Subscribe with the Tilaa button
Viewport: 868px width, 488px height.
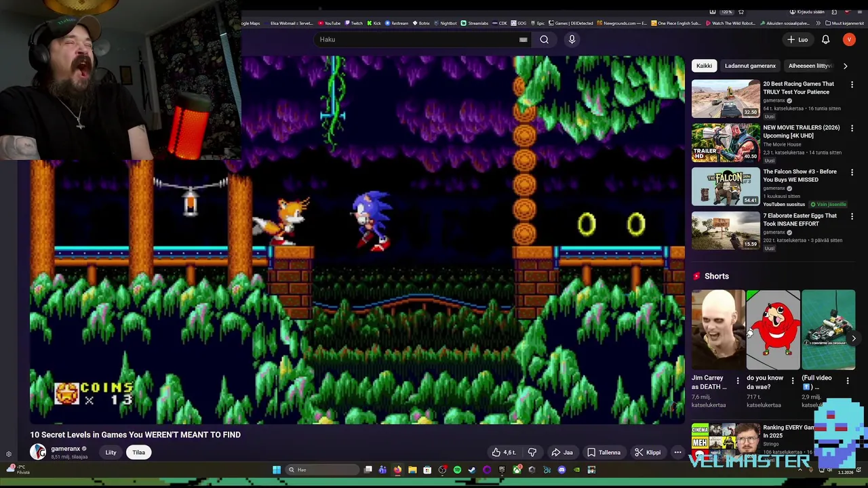(x=138, y=452)
